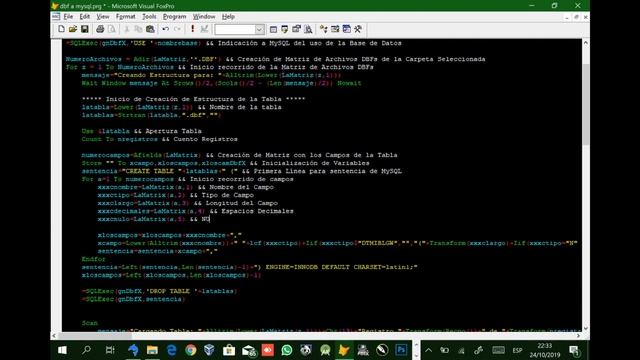Open the Properties window icon

point(296,29)
